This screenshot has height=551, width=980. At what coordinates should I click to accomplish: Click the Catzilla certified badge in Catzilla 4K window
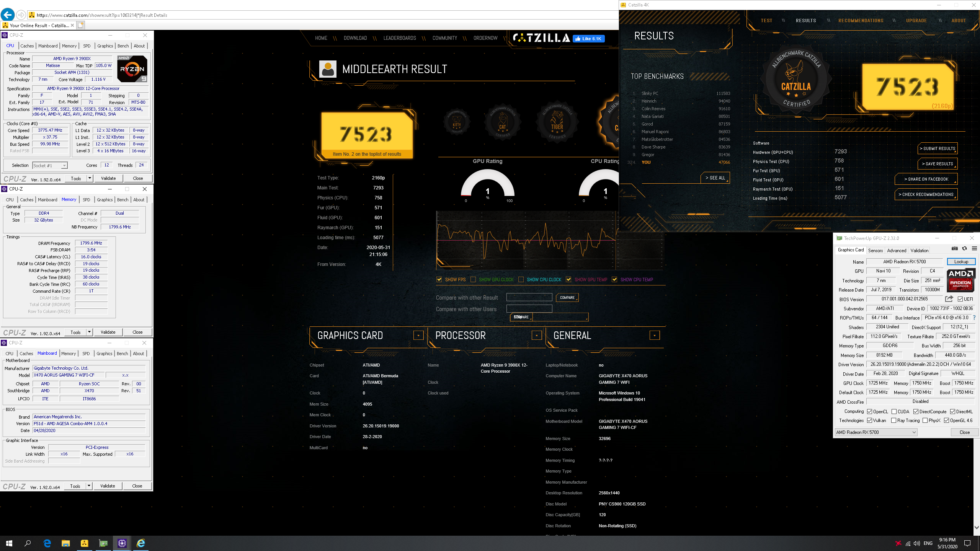click(796, 80)
